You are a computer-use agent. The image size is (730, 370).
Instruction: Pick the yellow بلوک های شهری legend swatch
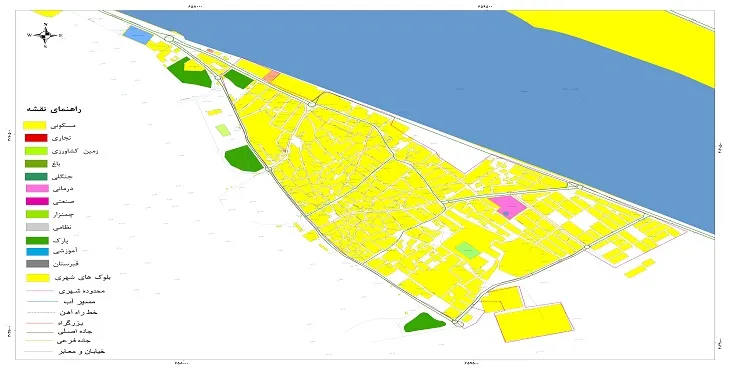tap(38, 278)
